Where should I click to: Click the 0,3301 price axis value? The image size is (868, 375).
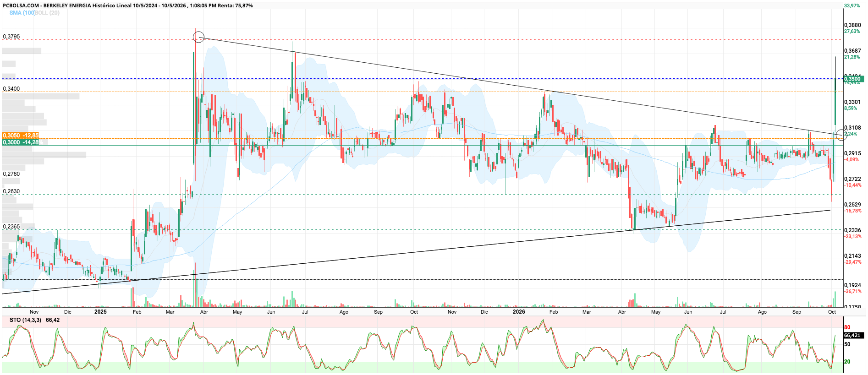(x=852, y=102)
